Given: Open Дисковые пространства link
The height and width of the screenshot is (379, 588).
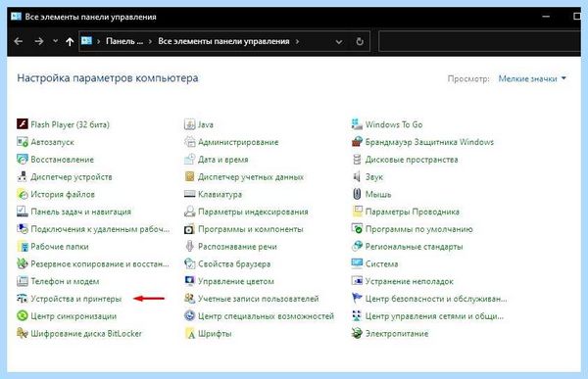Looking at the screenshot, I should pos(412,160).
